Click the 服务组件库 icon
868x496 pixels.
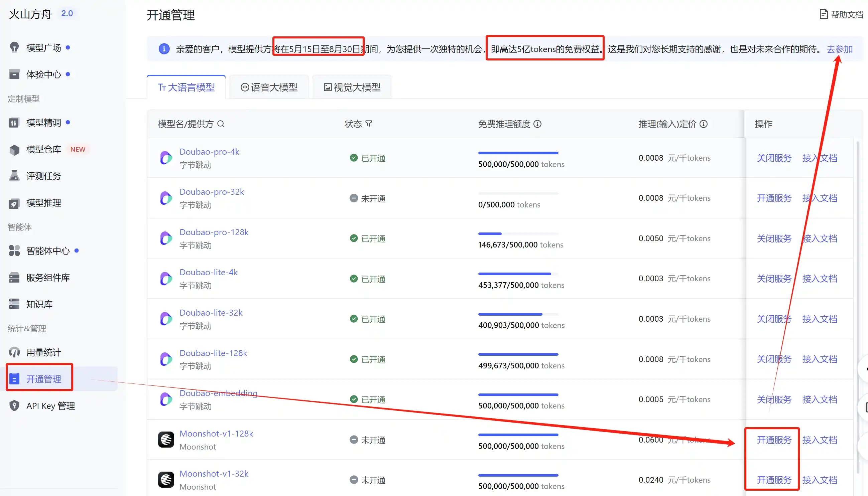[x=14, y=278]
